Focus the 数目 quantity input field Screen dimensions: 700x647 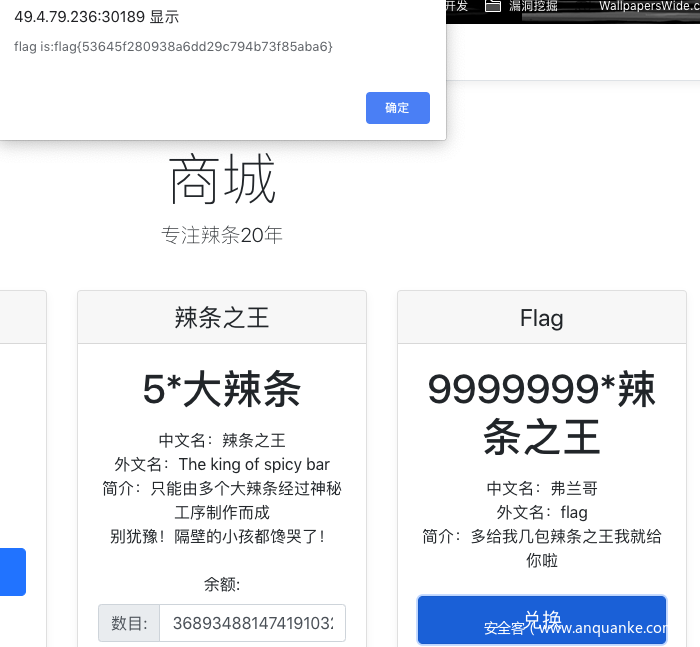(252, 623)
